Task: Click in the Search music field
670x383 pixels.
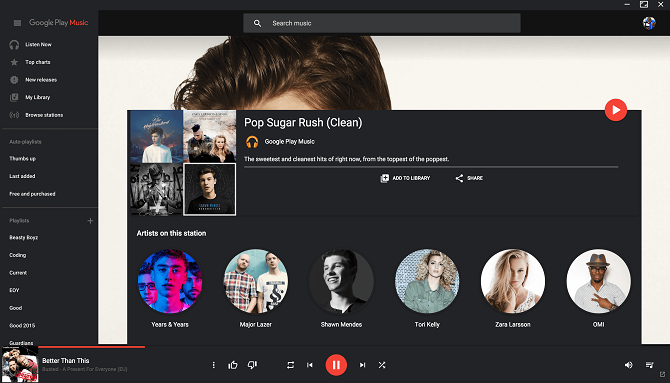Action: pos(382,23)
